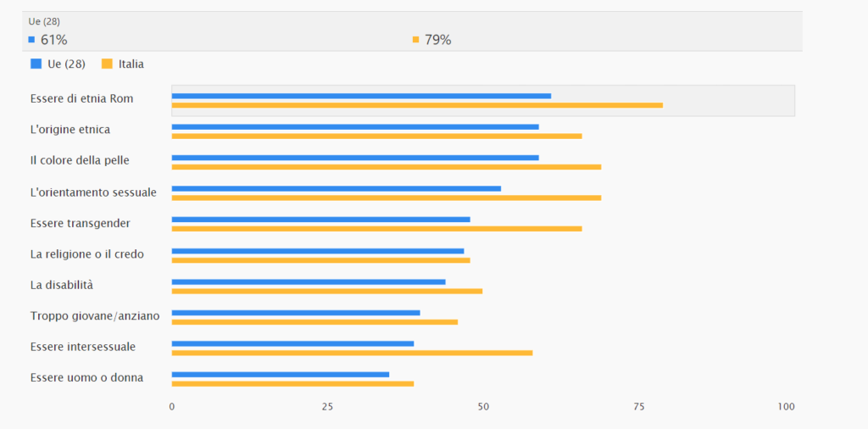Click the 50 tick on the horizontal axis

click(483, 407)
